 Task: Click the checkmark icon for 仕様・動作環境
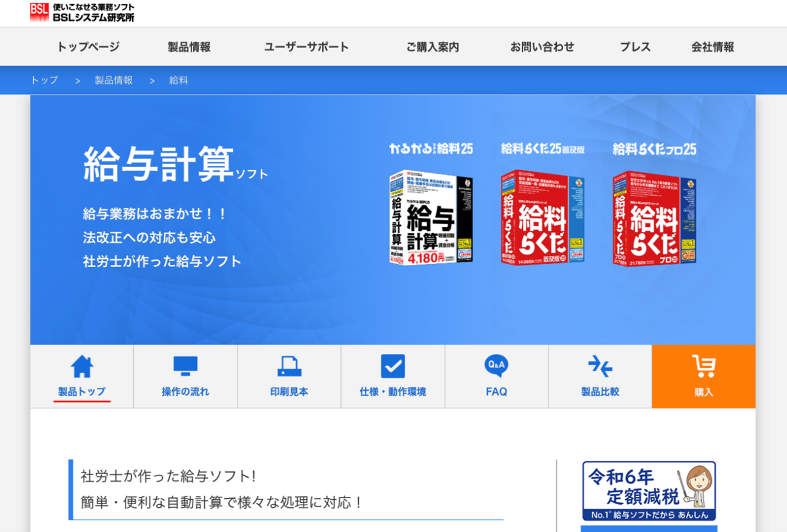(393, 367)
